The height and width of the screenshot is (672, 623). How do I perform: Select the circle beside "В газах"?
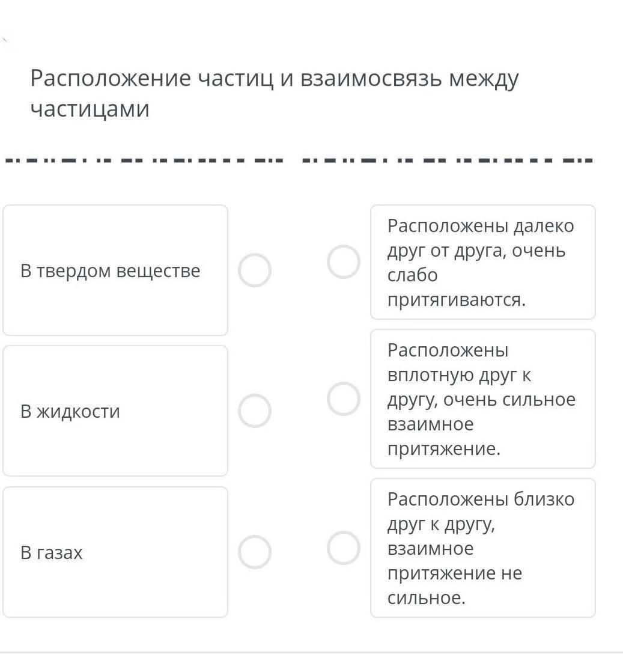[254, 552]
